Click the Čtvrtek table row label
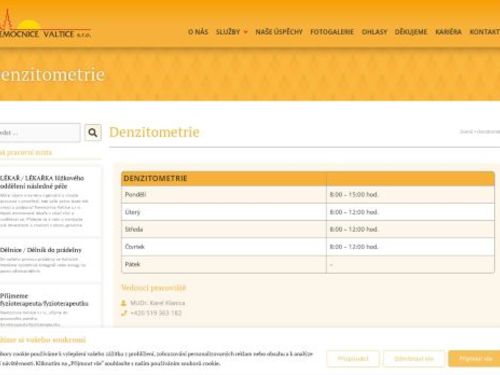The width and height of the screenshot is (500, 375). coord(135,247)
